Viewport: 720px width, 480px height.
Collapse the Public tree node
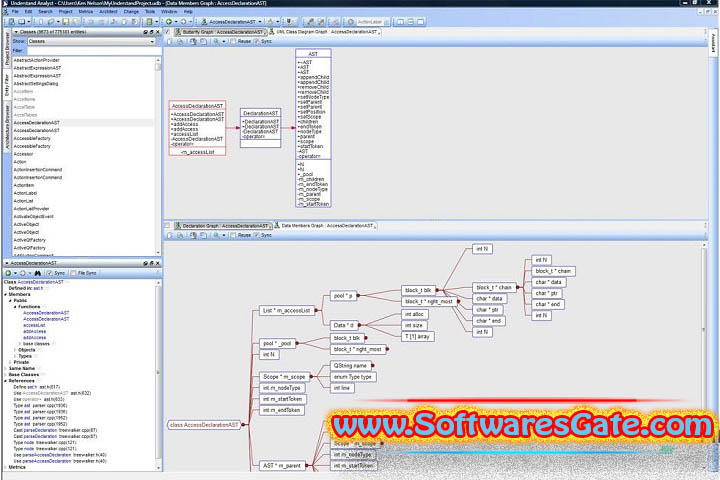(11, 300)
